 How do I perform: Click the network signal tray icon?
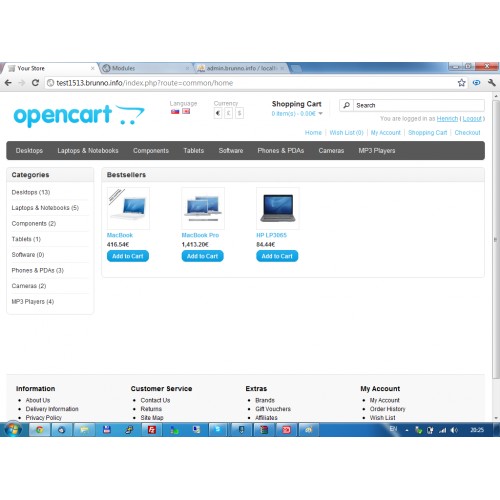point(442,430)
